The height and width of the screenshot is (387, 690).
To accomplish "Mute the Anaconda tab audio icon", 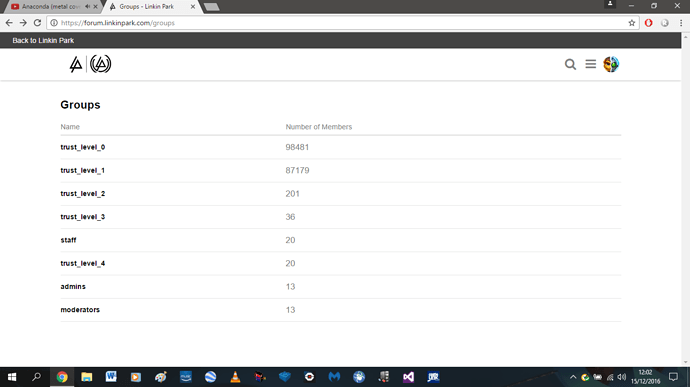I will click(x=87, y=7).
